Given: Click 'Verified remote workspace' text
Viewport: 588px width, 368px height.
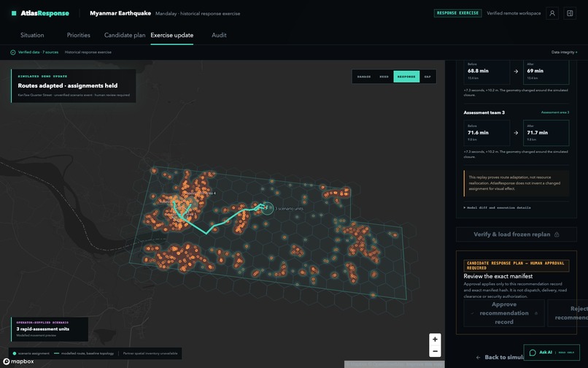Looking at the screenshot, I should pyautogui.click(x=514, y=13).
